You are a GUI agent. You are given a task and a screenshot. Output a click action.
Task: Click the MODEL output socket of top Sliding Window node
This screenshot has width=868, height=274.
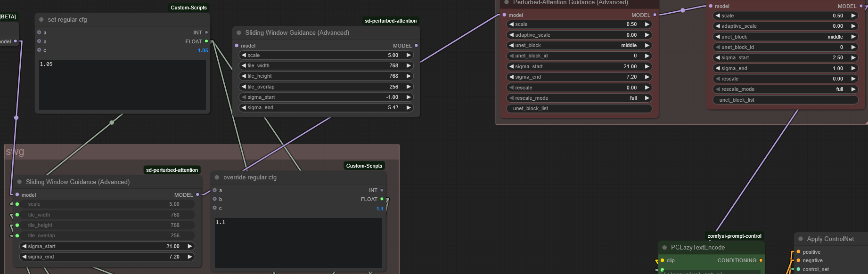[416, 46]
